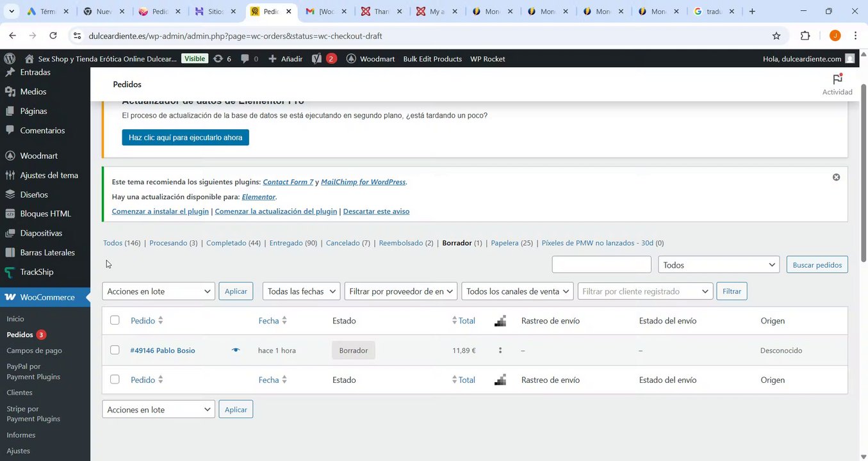Click the user avatar beside Hola, dulceardiente.com
This screenshot has width=868, height=461.
(x=850, y=59)
